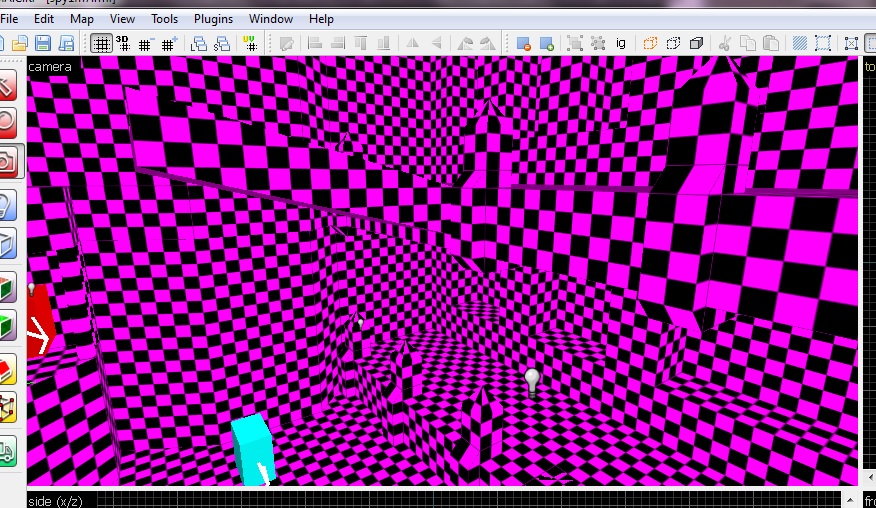The height and width of the screenshot is (508, 876).
Task: Select the Block creation tool
Action: (8, 243)
